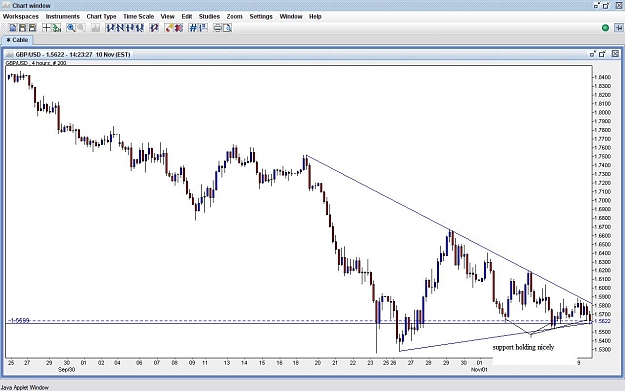Click the greyed-out zoom-out magnifier icon
This screenshot has height=391, width=625.
(81, 28)
